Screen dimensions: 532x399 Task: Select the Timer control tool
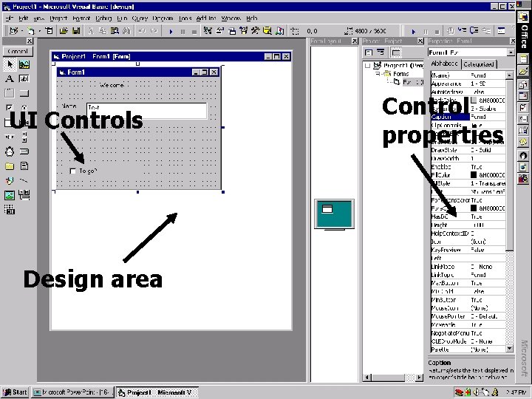pos(10,151)
